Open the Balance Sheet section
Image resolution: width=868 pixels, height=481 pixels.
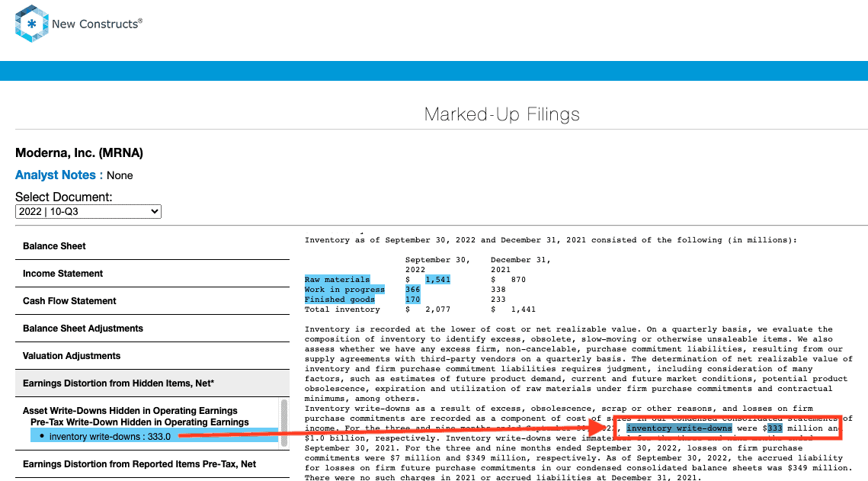point(152,246)
